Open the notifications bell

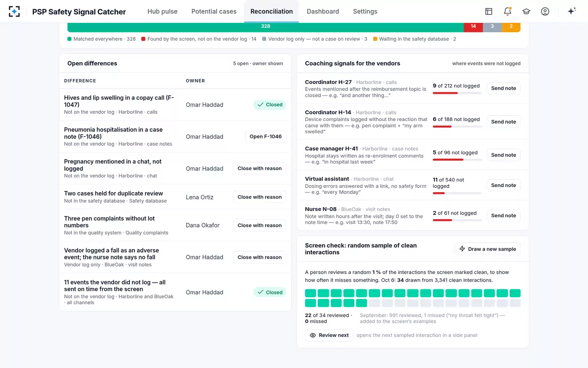[508, 11]
